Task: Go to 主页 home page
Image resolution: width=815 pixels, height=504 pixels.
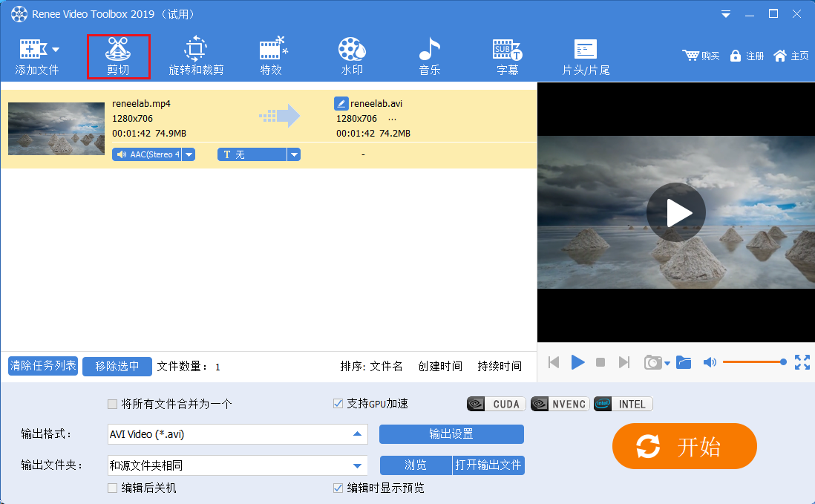Action: [791, 56]
